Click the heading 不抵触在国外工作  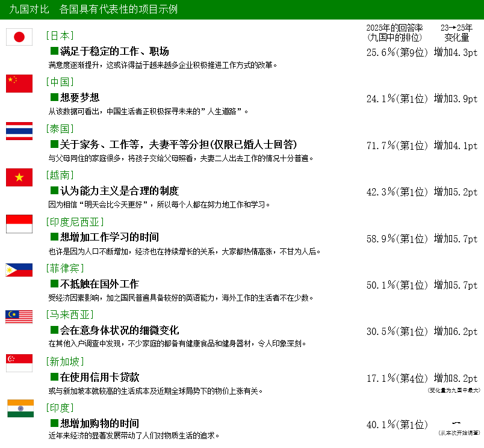(99, 284)
